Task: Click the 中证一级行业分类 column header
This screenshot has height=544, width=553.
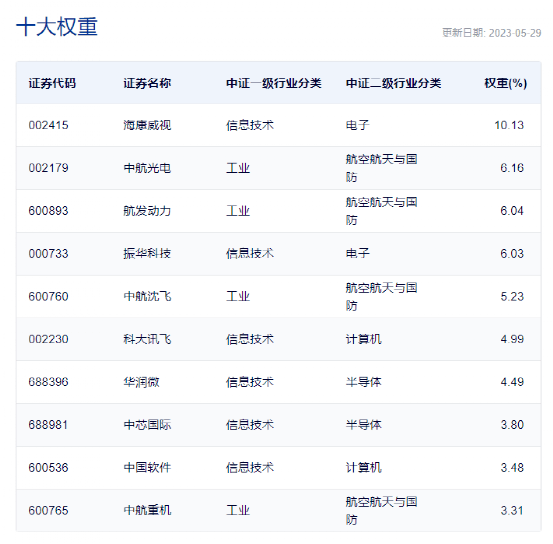Action: click(x=274, y=83)
